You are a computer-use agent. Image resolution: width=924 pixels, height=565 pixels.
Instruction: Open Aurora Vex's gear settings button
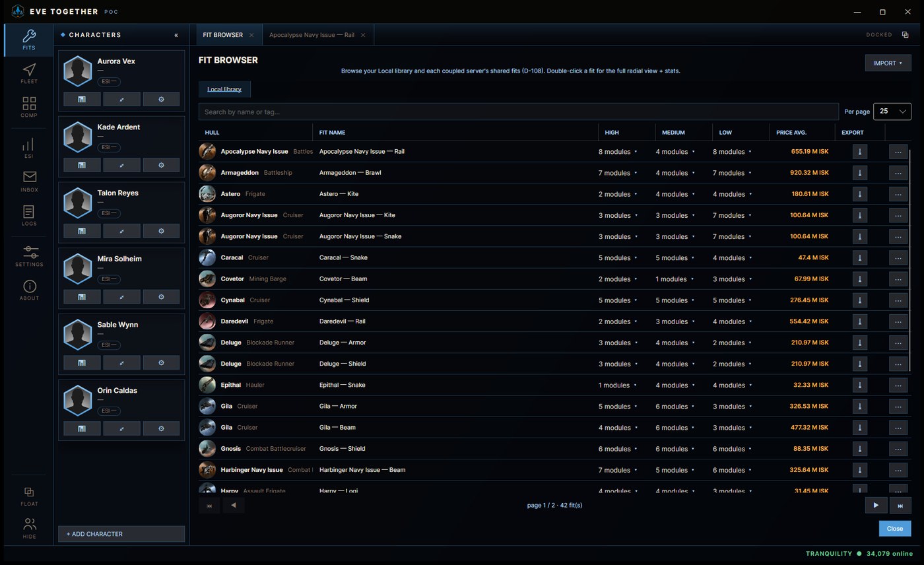161,99
